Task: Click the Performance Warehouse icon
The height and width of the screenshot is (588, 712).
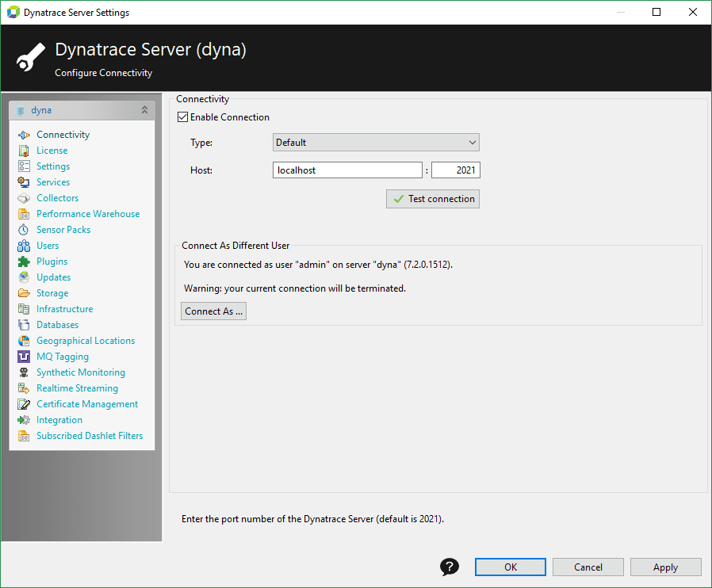Action: tap(24, 214)
